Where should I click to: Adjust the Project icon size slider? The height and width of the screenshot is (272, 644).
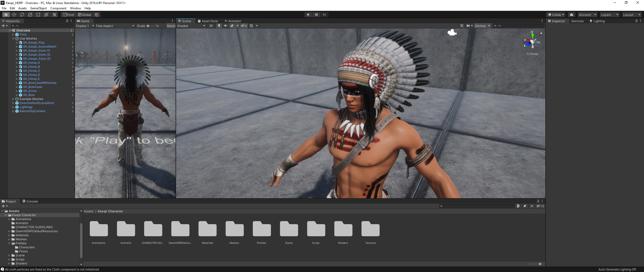534,264
